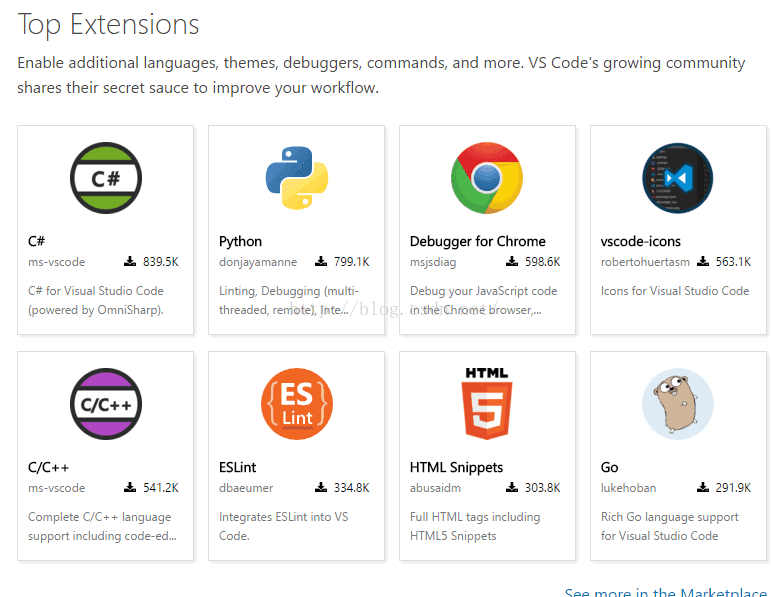Click the Python download count icon

(321, 262)
